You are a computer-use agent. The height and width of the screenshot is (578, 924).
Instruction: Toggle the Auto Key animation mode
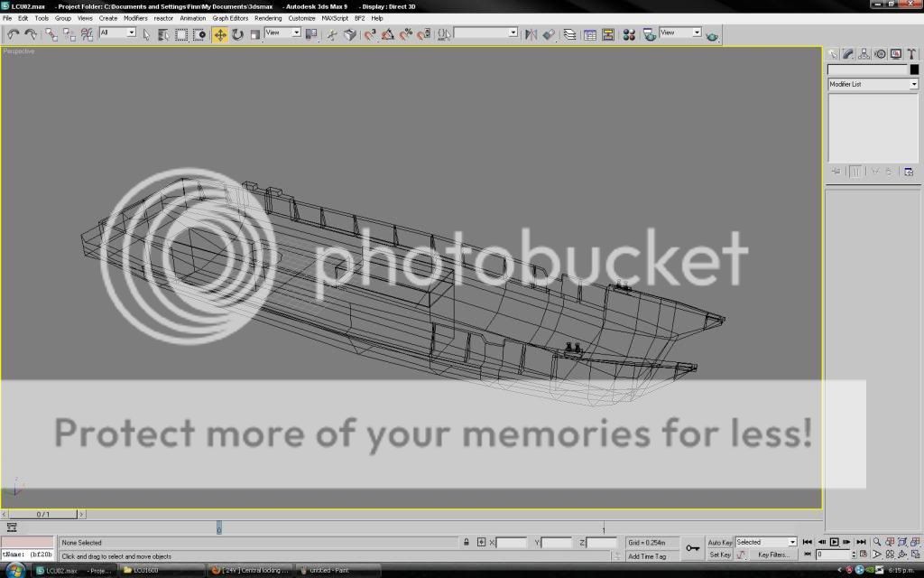[x=720, y=542]
